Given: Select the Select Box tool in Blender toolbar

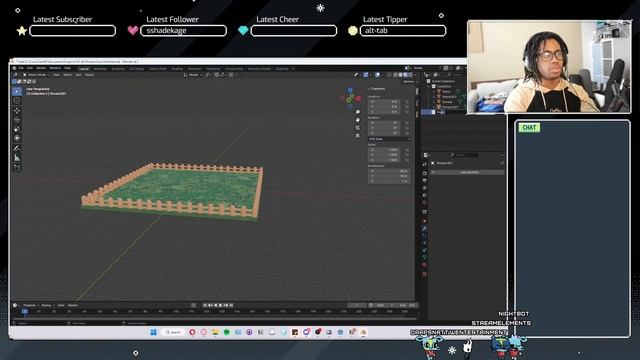Looking at the screenshot, I should [x=17, y=91].
